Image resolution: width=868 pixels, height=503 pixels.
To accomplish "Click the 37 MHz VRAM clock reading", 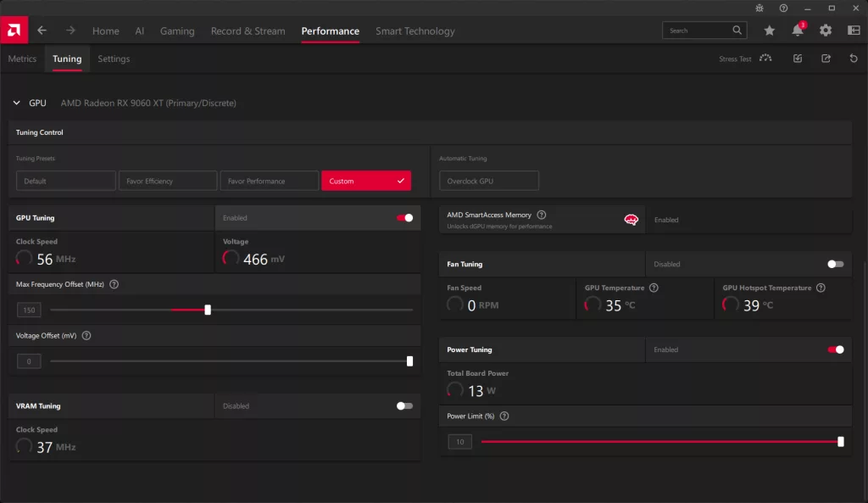I will (56, 447).
